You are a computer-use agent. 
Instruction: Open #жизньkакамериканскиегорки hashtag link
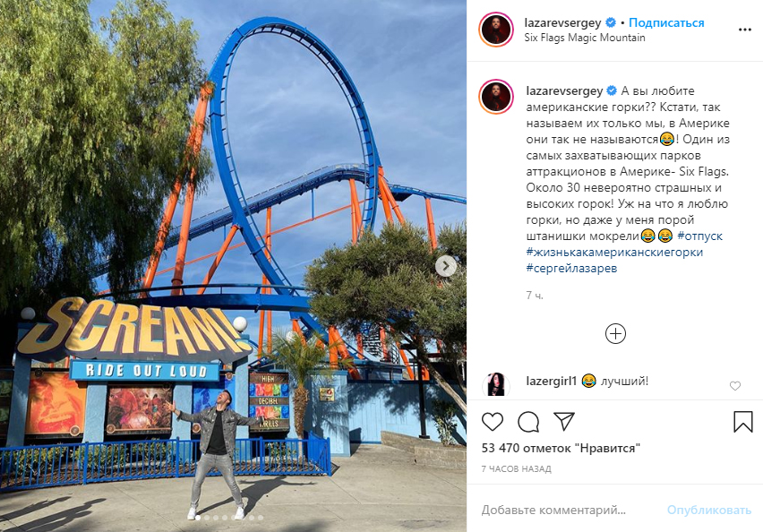pyautogui.click(x=614, y=253)
